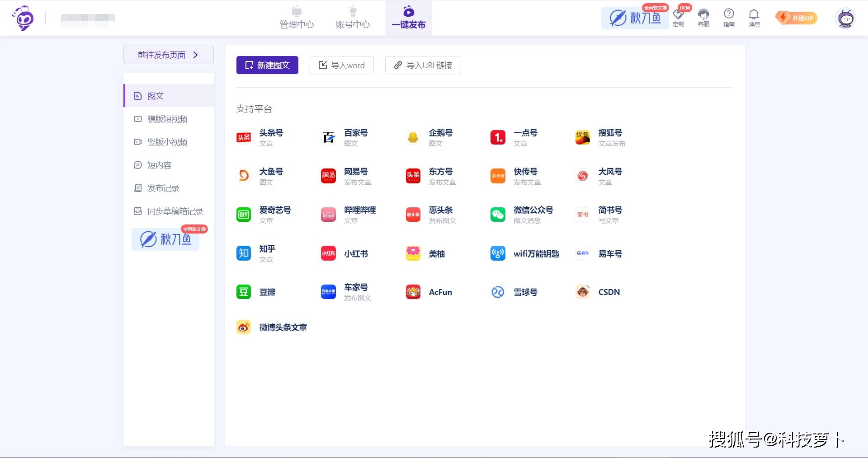Click the CSDN platform icon

[583, 292]
